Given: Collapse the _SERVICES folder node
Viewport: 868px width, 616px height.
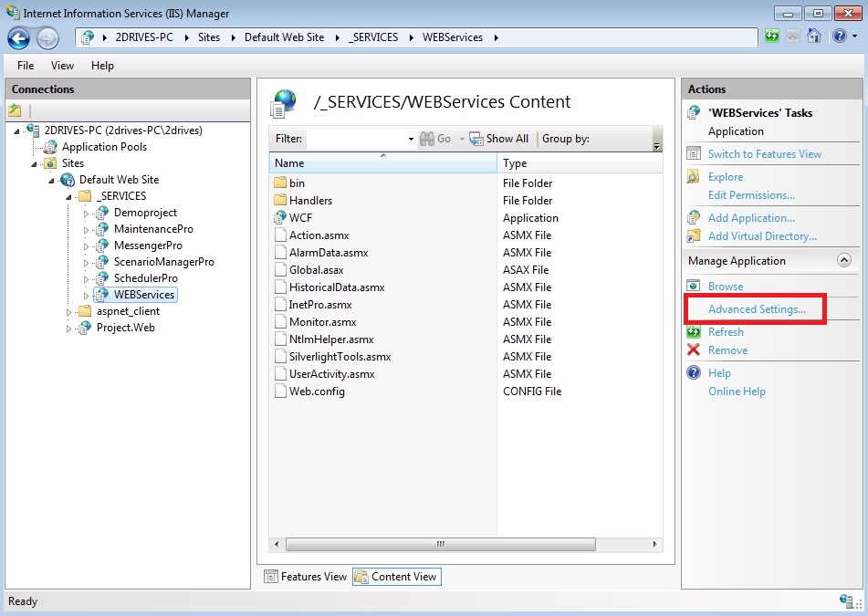Looking at the screenshot, I should [69, 196].
